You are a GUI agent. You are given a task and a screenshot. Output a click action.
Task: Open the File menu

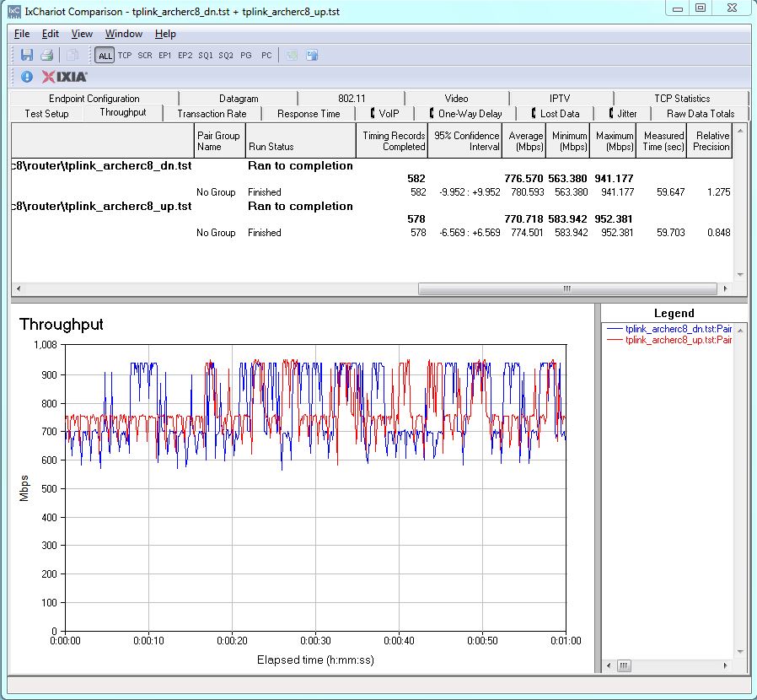pyautogui.click(x=22, y=34)
